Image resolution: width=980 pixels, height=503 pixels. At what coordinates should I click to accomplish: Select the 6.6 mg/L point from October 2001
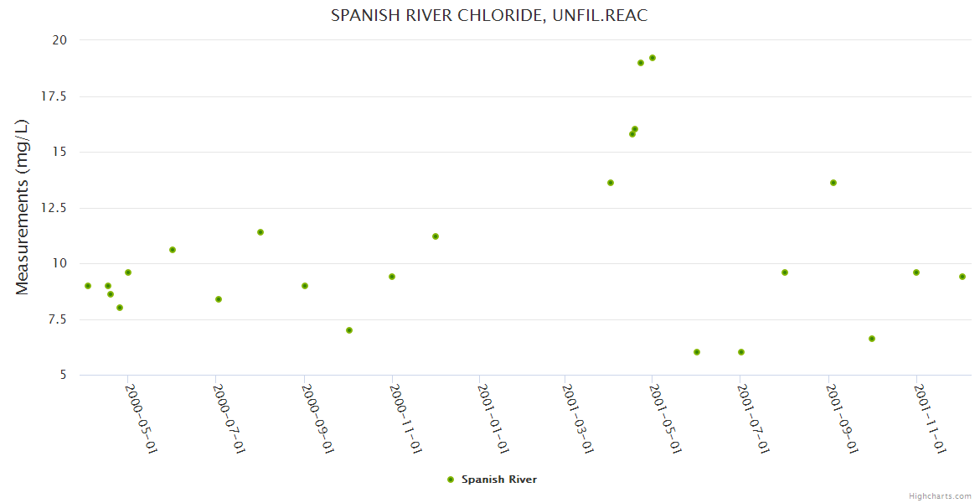coord(872,339)
